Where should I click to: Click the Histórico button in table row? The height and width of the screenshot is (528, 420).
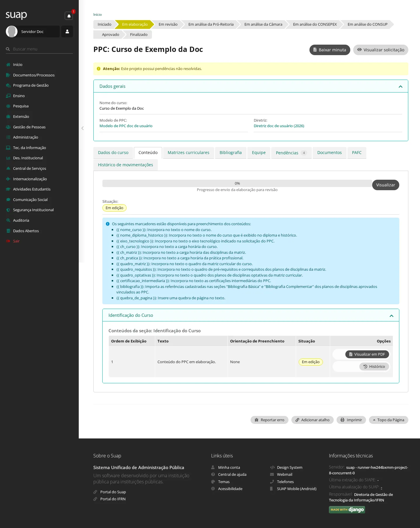tap(374, 366)
